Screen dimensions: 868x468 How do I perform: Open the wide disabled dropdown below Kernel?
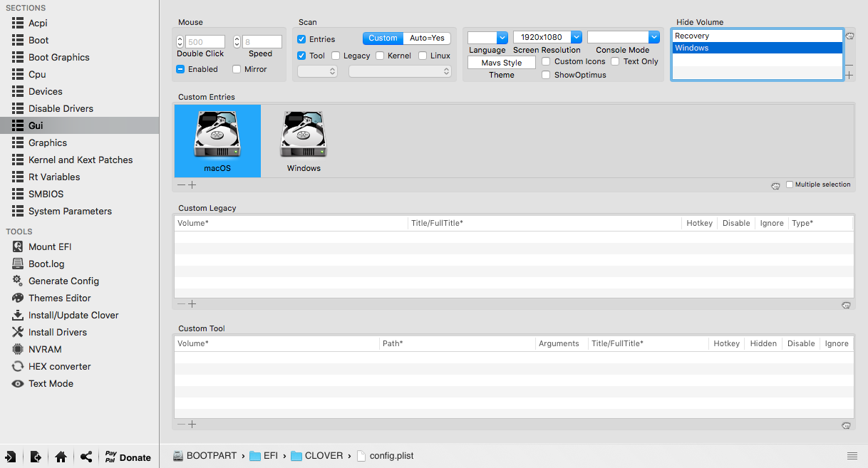click(x=400, y=71)
